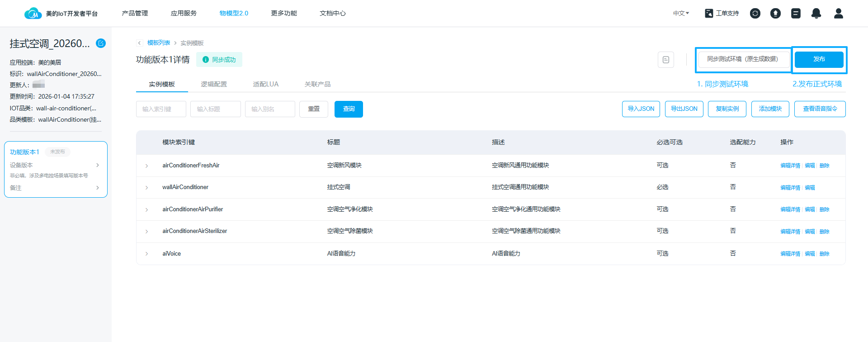Open the 中文 language dropdown

tap(681, 14)
